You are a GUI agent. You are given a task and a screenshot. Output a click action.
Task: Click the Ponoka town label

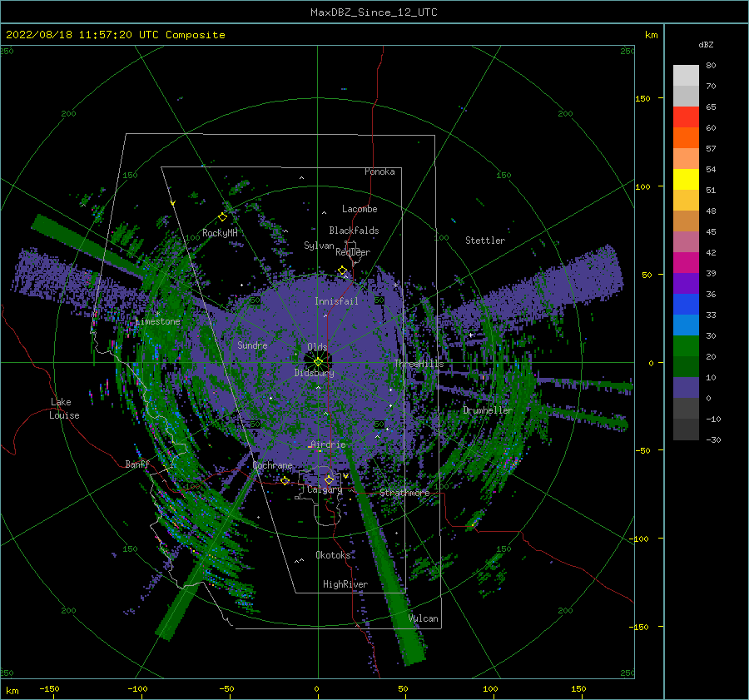pyautogui.click(x=379, y=171)
